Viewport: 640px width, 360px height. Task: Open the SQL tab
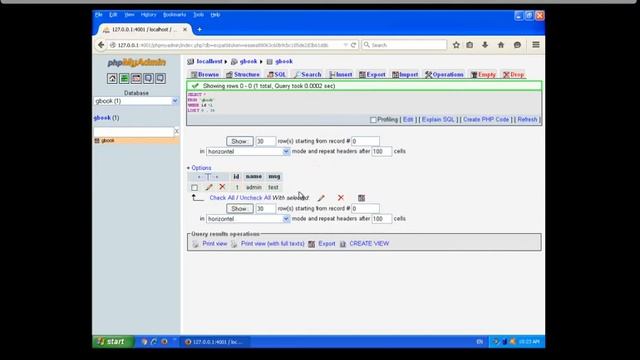[276, 75]
